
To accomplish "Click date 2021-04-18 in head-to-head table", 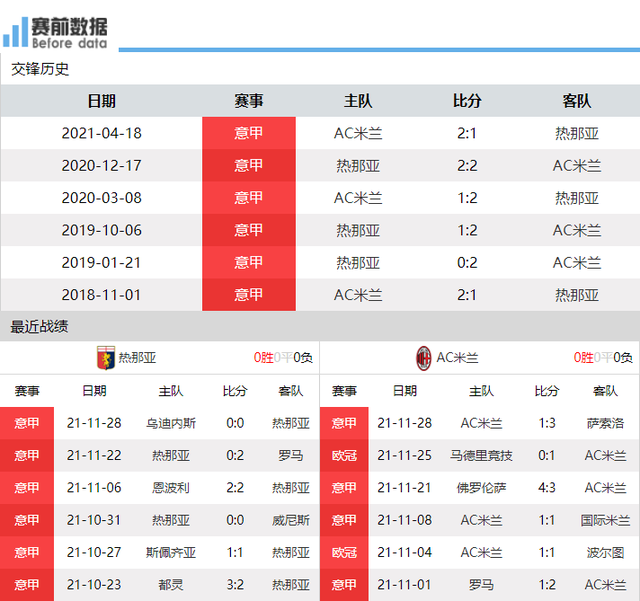I will (x=102, y=133).
